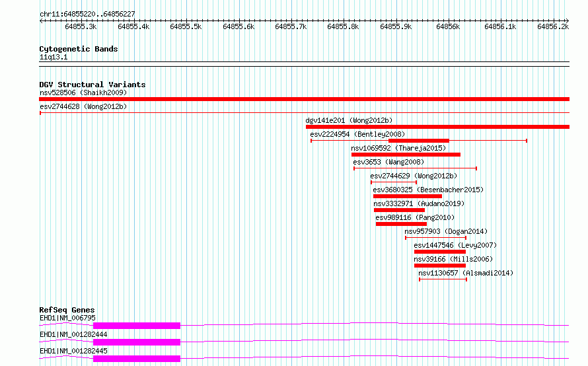This screenshot has height=366, width=588.
Task: Click the RefSeq Genes track title
Action: tap(67, 310)
